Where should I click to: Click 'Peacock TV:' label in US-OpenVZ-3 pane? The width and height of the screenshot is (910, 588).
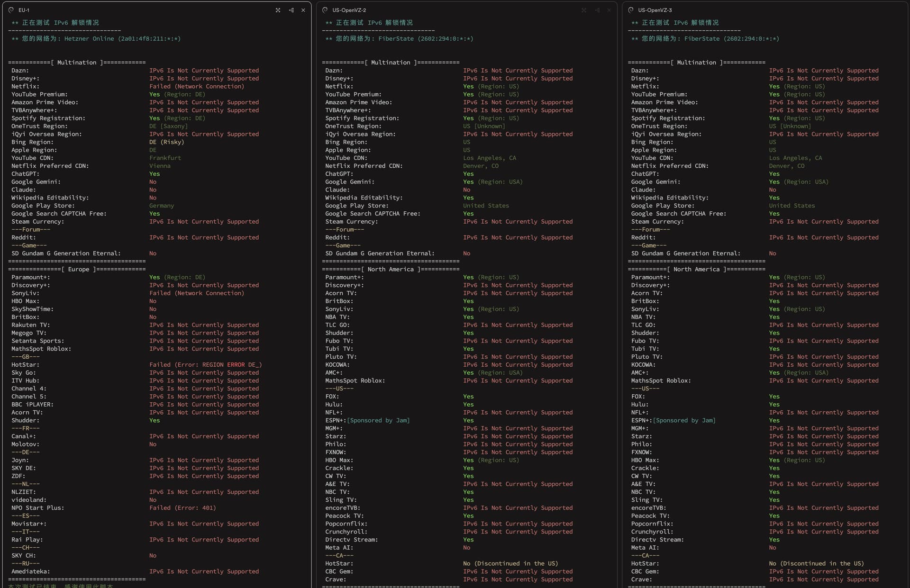[651, 516]
